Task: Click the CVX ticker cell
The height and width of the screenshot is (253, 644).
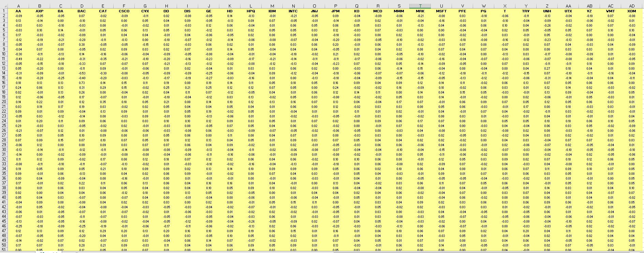Action: coord(145,11)
